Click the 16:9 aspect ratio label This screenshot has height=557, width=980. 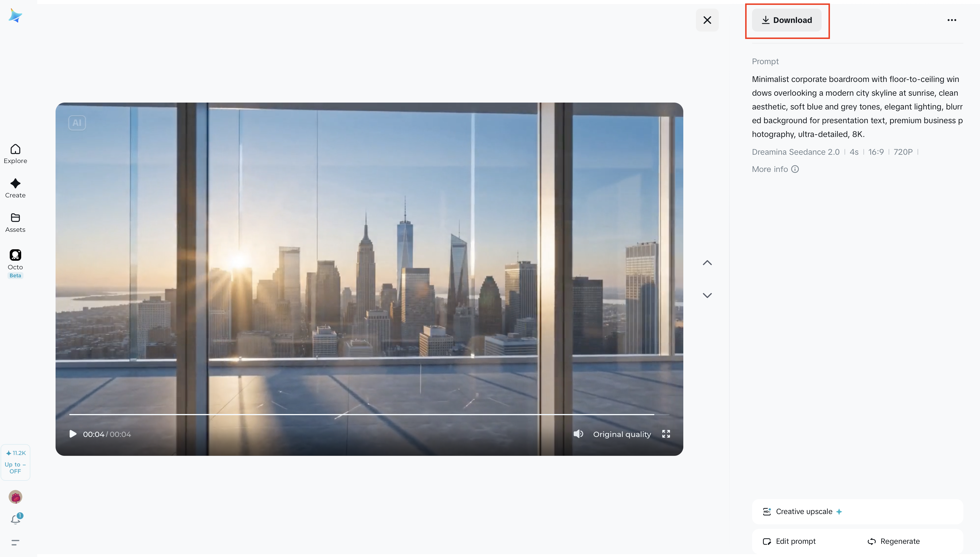[x=876, y=152]
